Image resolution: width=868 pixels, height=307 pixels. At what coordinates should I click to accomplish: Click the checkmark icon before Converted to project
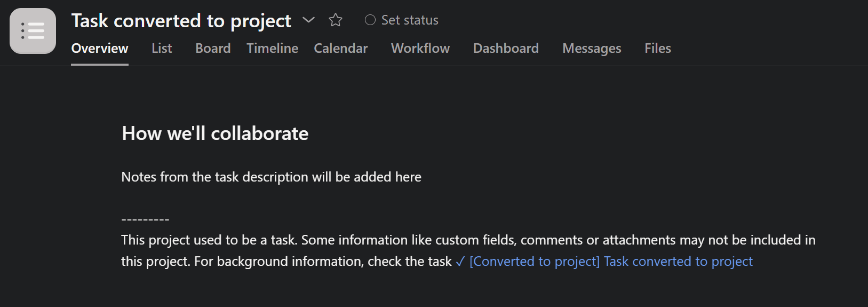[x=460, y=262]
